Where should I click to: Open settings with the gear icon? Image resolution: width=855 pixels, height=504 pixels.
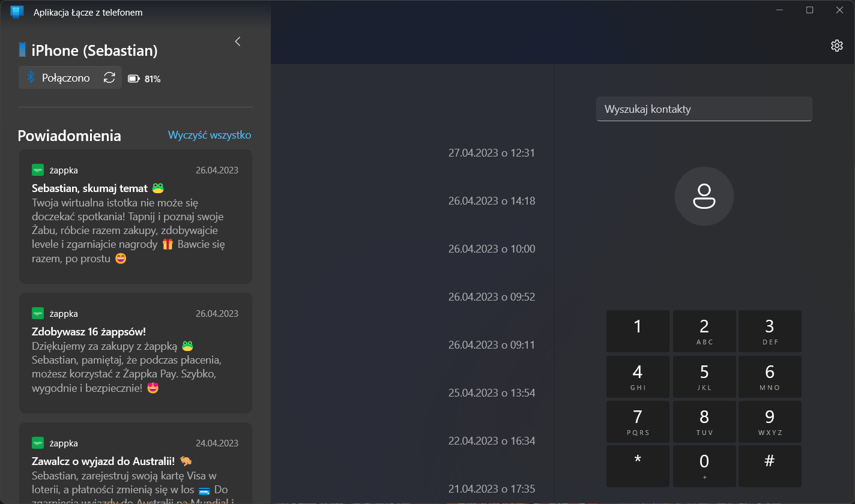(x=836, y=46)
